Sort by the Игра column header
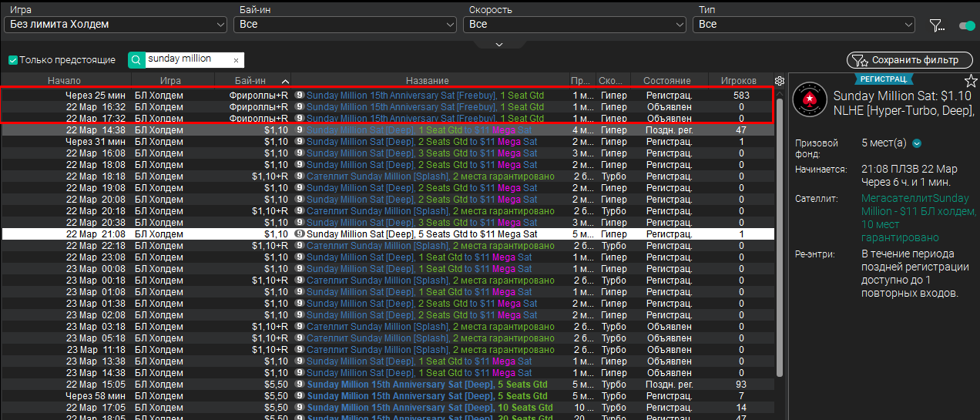 click(x=170, y=81)
